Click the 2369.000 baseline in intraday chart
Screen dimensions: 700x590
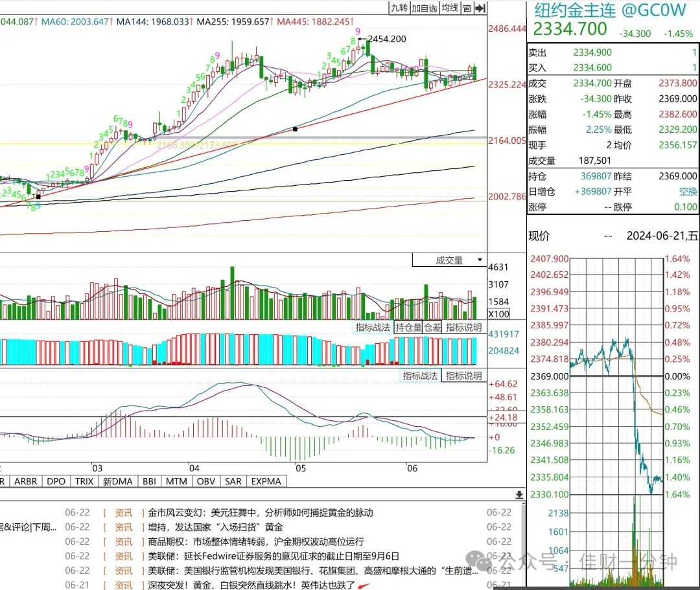549,376
